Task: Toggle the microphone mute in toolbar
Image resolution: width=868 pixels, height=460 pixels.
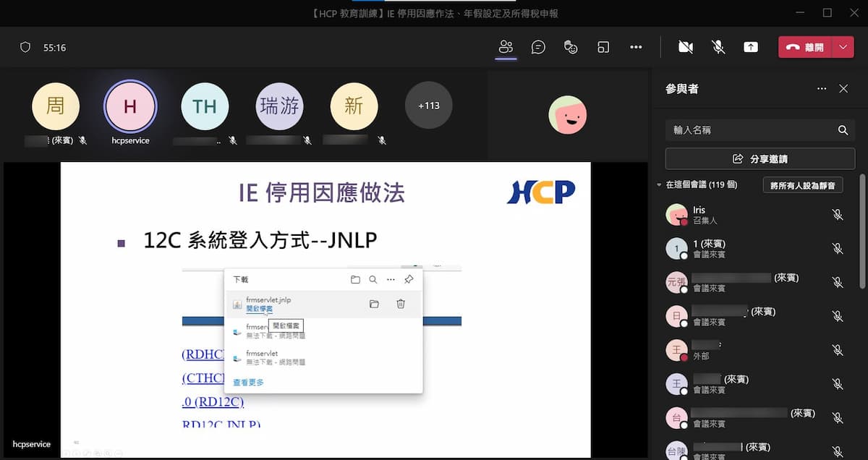Action: [718, 47]
